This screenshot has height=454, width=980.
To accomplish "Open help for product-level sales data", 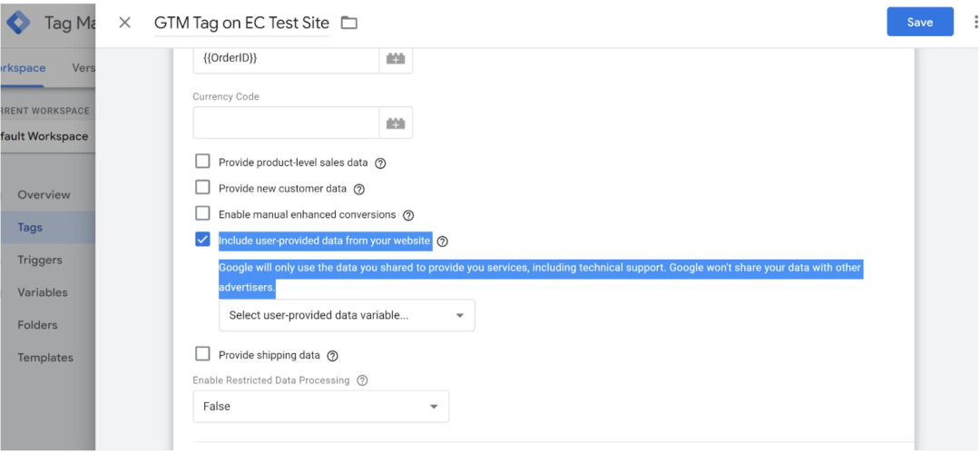I will tap(380, 163).
